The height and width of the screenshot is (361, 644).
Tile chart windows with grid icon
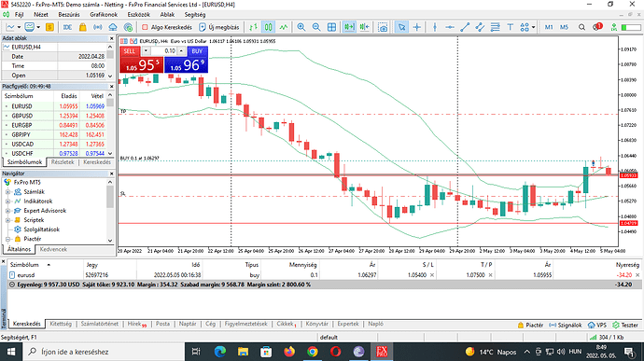tap(331, 27)
